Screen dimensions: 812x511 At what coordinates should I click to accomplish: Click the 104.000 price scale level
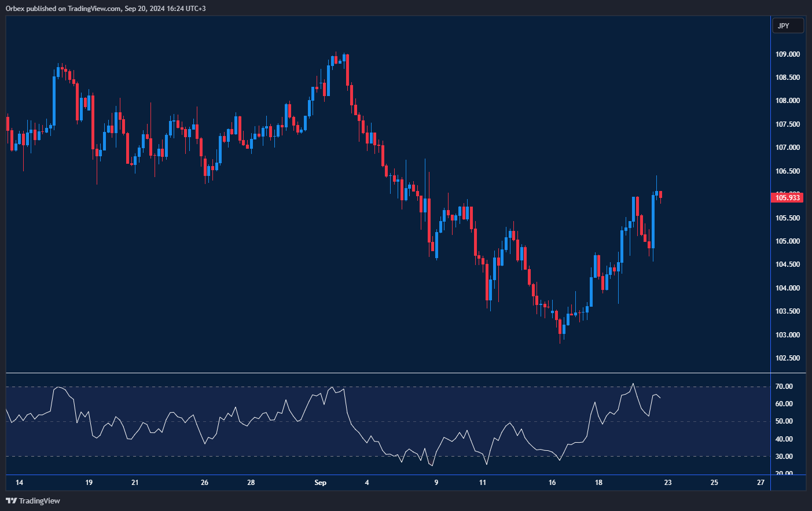coord(787,288)
